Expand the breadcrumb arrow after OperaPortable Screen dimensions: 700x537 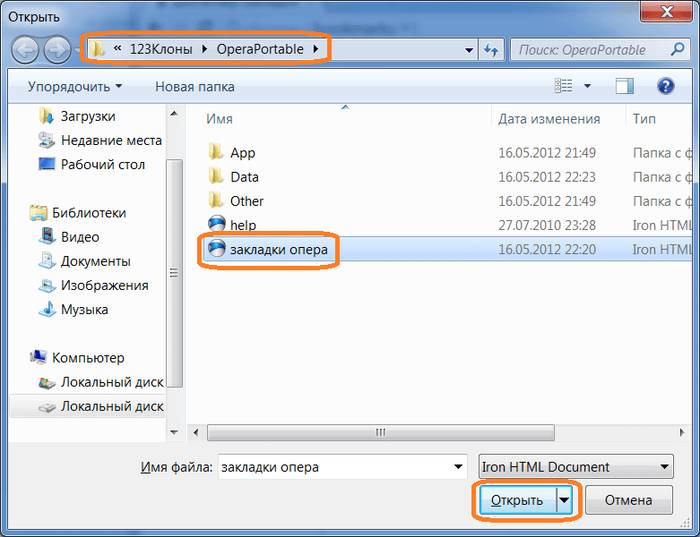[x=316, y=49]
